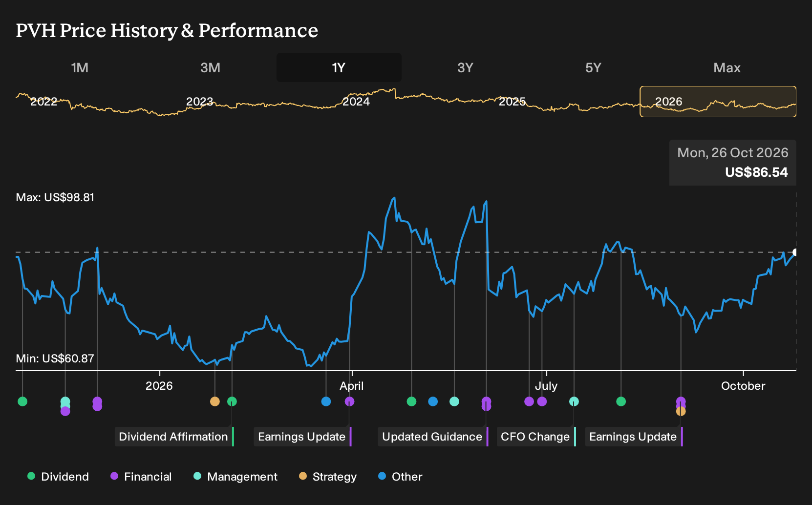Click the highlighted 2026 range selector window
This screenshot has width=812, height=505.
click(x=718, y=102)
